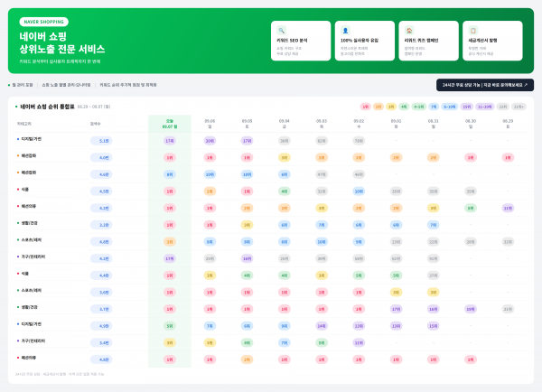Click the 08.29 date column header
This screenshot has width=542, height=392.
pyautogui.click(x=508, y=124)
